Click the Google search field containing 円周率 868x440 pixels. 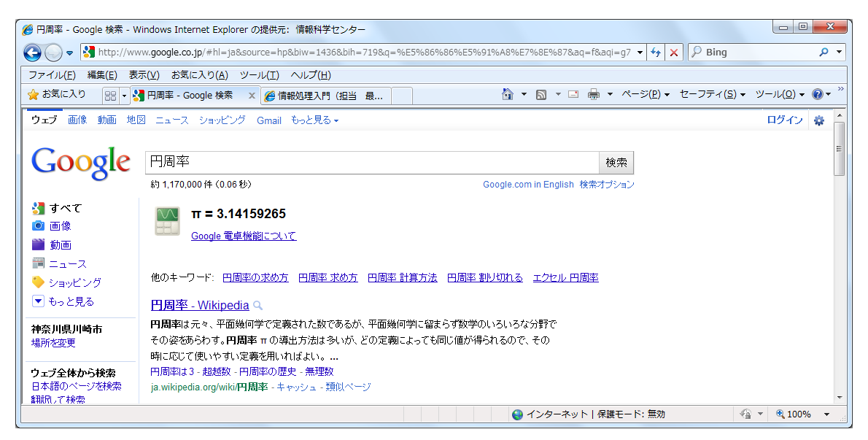(372, 162)
